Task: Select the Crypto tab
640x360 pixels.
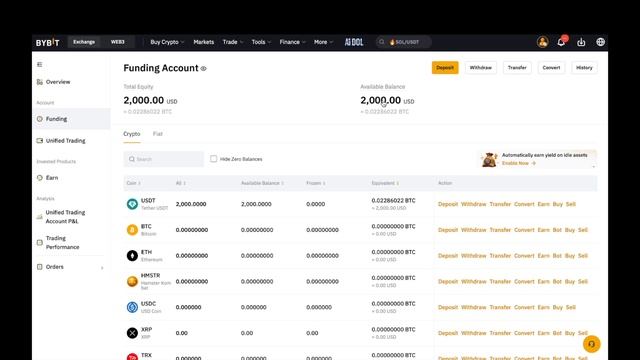Action: tap(132, 134)
